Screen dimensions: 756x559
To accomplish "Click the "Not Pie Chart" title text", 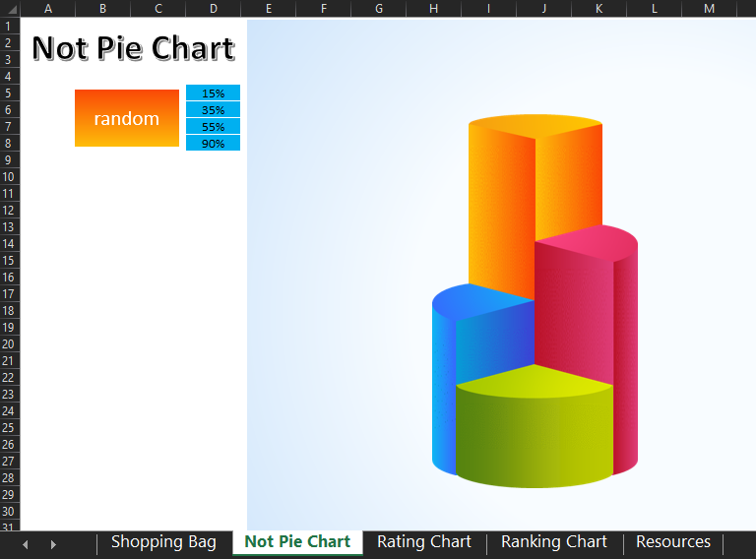I will pos(133,48).
